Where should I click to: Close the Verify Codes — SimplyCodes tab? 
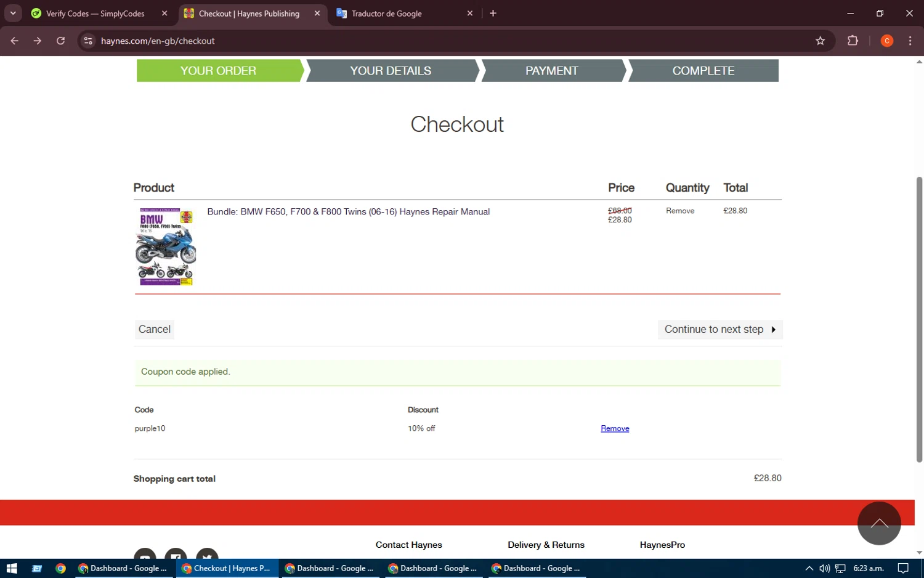pos(164,14)
